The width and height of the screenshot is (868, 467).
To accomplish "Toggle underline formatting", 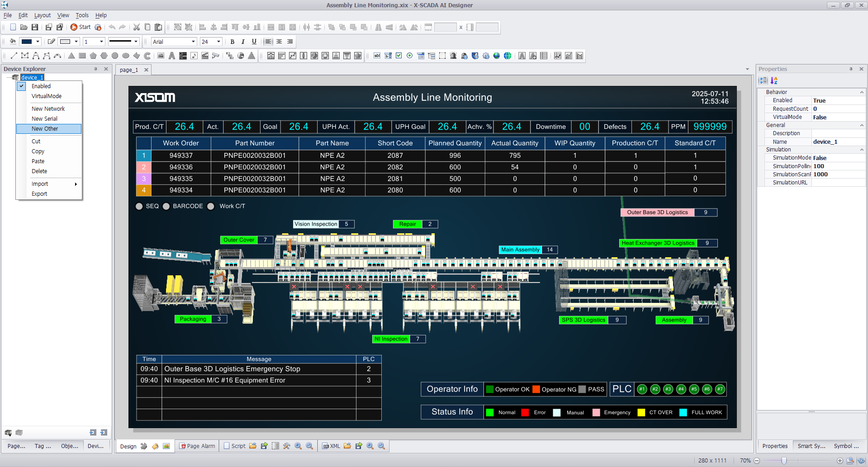I will 254,42.
